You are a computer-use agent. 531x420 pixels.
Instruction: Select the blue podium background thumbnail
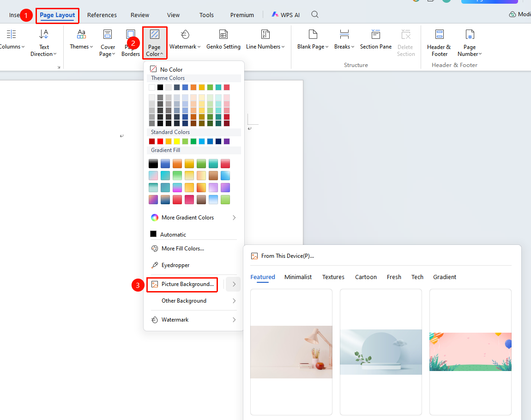click(x=381, y=352)
